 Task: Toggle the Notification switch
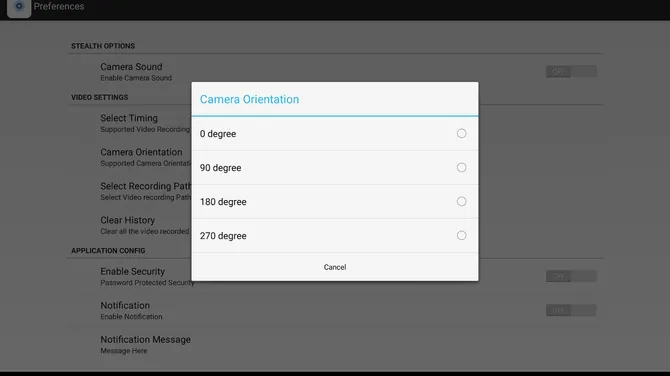point(571,310)
